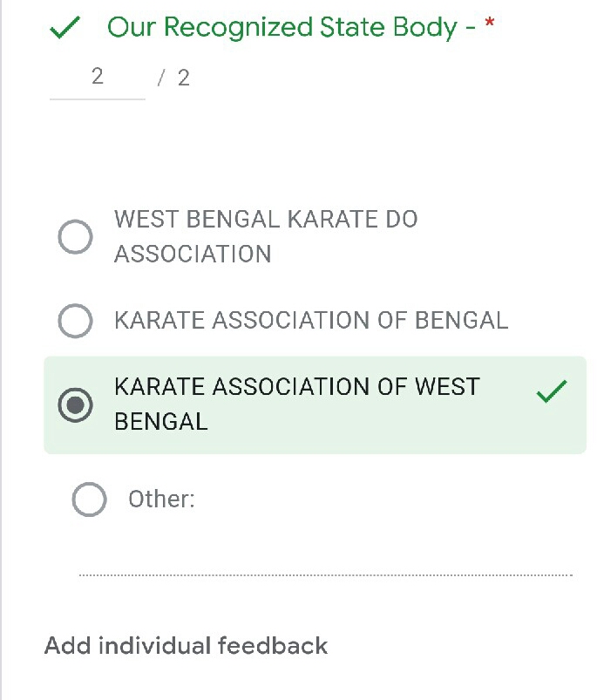Open Add individual feedback
597x700 pixels.
(x=186, y=646)
